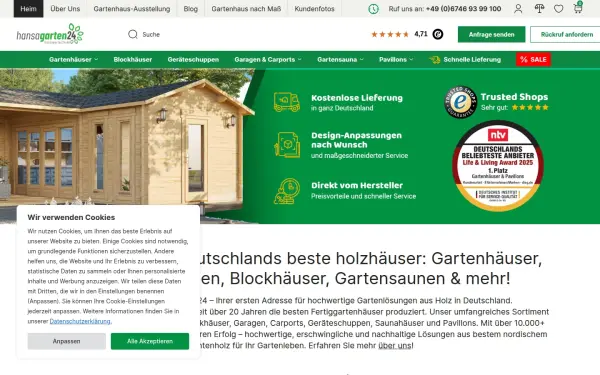This screenshot has height=375, width=600.
Task: Expand the Gartensauna dropdown
Action: coord(340,59)
